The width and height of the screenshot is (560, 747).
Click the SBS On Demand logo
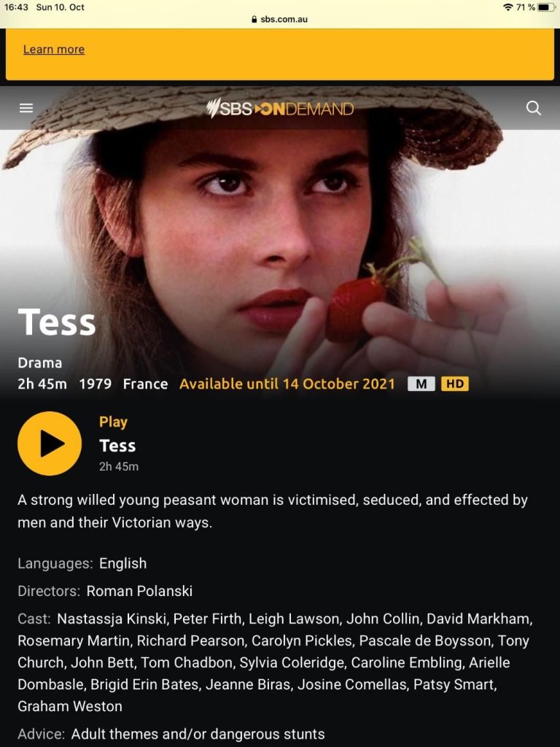tap(280, 108)
